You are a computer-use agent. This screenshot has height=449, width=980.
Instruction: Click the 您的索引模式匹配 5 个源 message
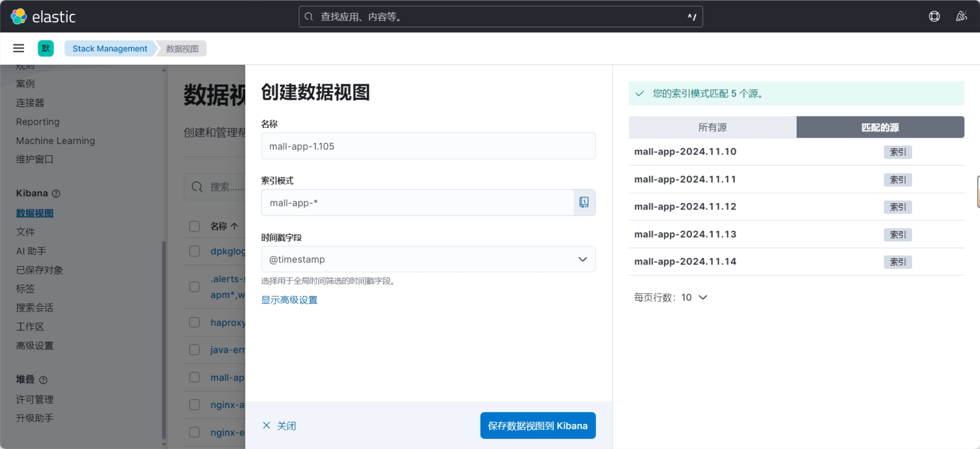click(x=708, y=93)
